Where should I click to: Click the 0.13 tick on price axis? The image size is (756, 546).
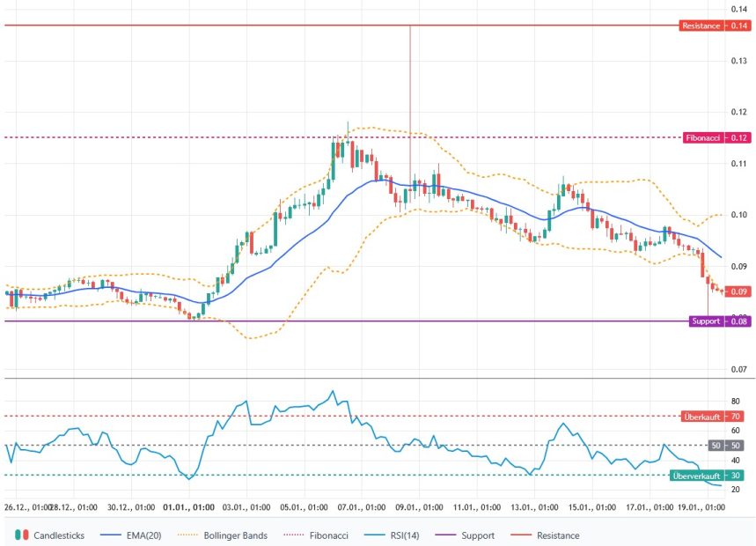click(x=738, y=60)
